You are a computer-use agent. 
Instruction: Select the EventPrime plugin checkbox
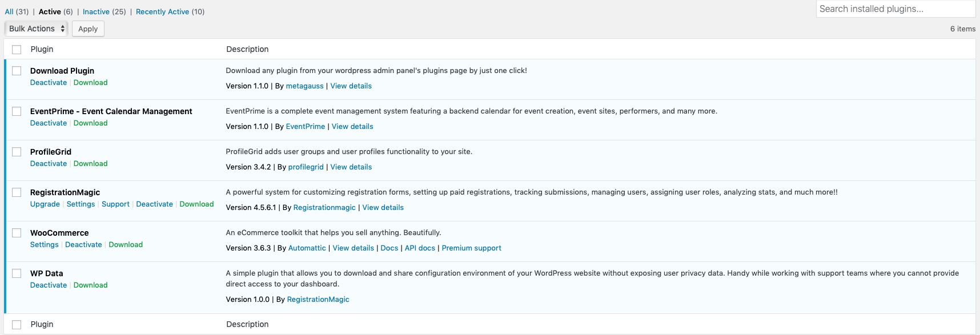point(17,111)
